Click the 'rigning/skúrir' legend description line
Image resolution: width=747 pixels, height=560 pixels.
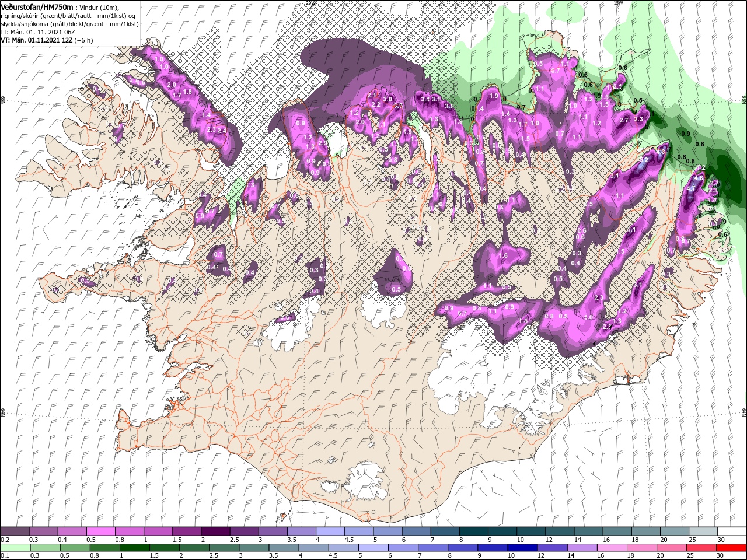[x=69, y=15]
